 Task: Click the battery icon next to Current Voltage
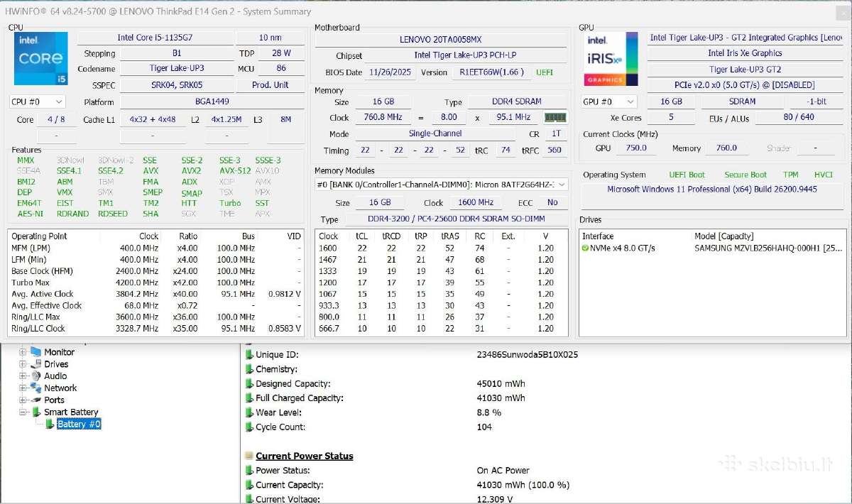point(249,499)
